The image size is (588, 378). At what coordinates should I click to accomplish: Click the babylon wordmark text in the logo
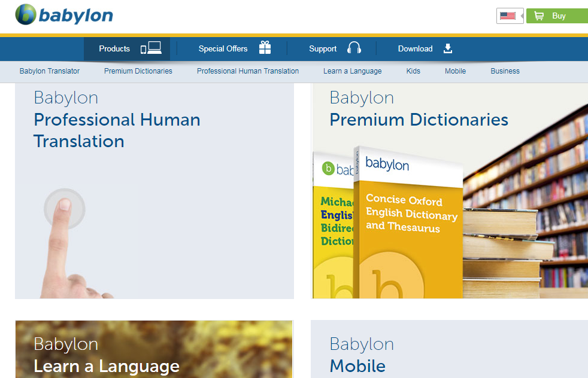[x=76, y=16]
